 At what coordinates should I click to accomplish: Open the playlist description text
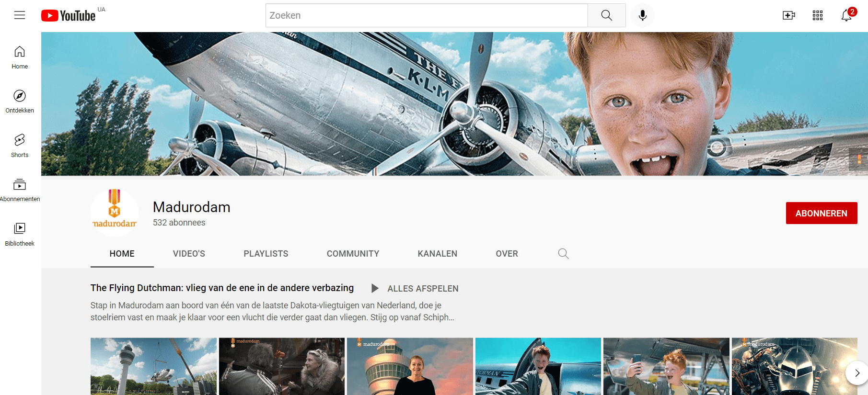[x=272, y=311]
